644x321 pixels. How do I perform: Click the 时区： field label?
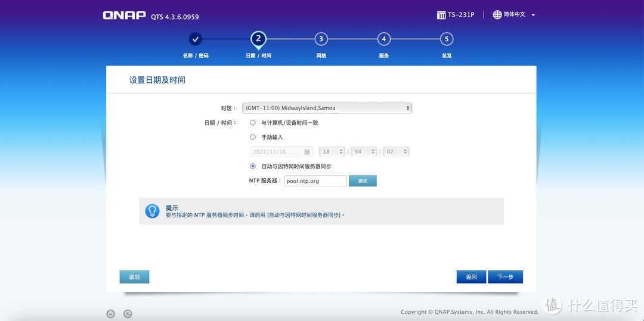point(229,108)
